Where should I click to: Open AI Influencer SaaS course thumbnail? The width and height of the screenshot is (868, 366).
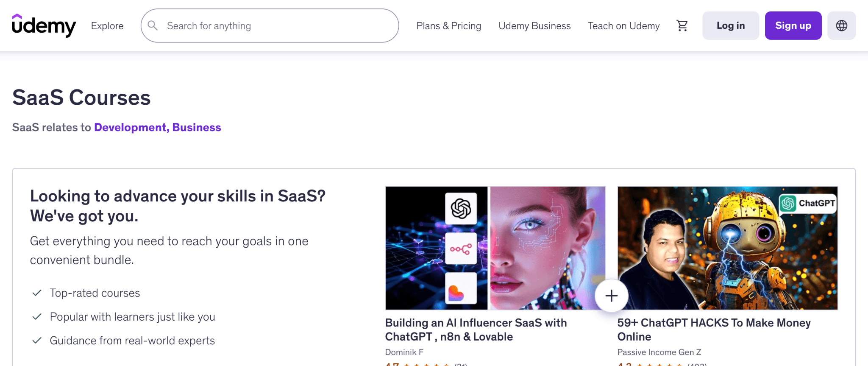coord(495,248)
